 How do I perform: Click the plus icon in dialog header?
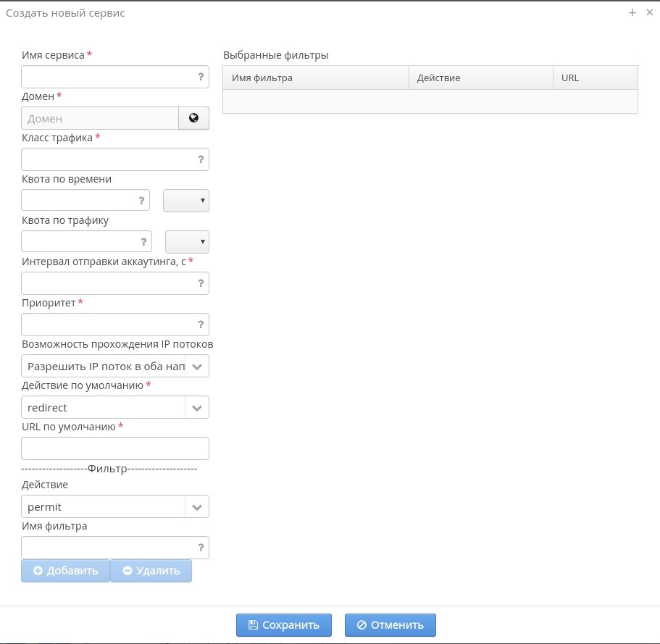632,12
